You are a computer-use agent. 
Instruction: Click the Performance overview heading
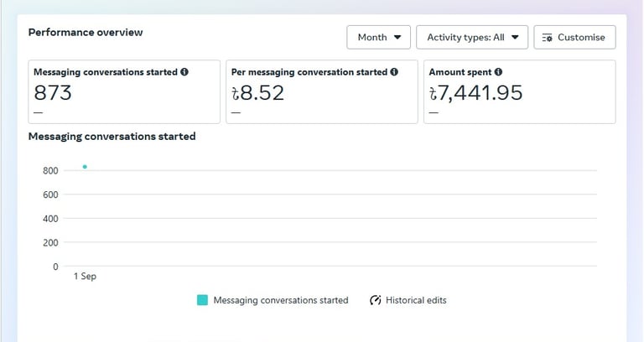(x=86, y=33)
